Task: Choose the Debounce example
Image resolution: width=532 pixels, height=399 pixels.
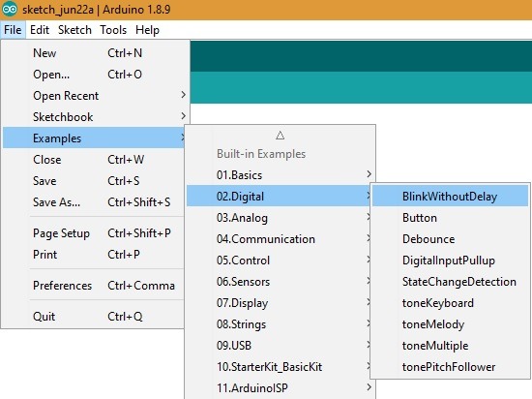Action: pyautogui.click(x=450, y=239)
